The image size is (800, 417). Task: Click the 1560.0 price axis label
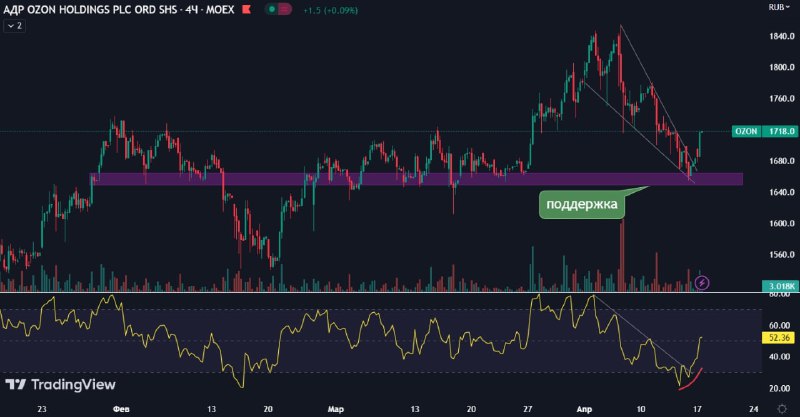pyautogui.click(x=781, y=255)
